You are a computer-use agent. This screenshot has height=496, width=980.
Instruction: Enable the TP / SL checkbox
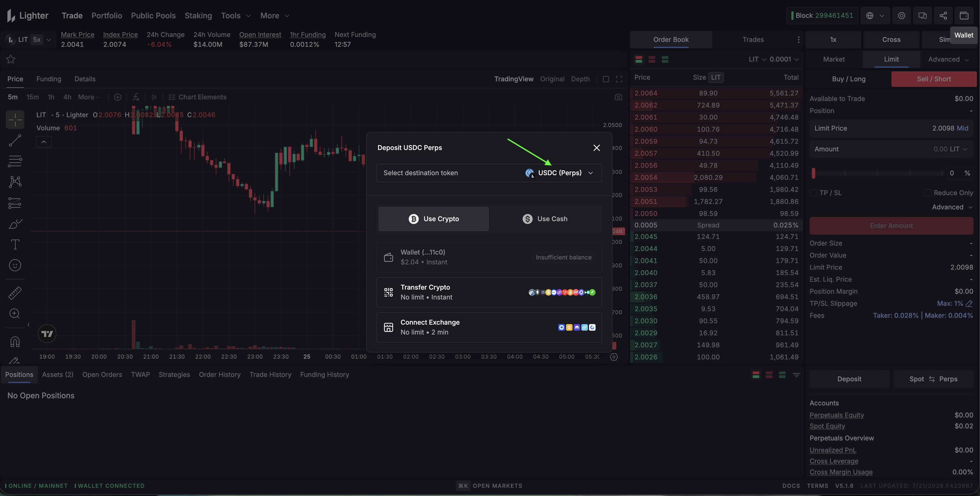click(x=813, y=193)
